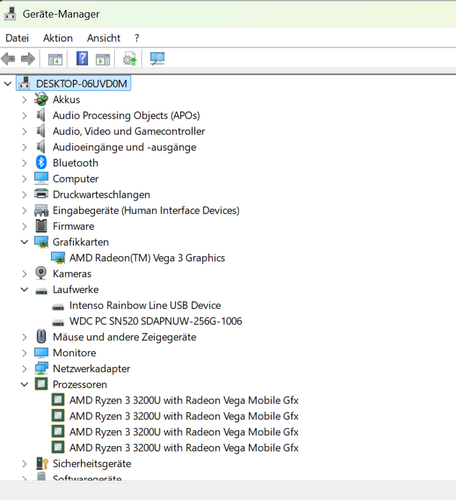
Task: Click the Akkus battery icon
Action: 41,99
